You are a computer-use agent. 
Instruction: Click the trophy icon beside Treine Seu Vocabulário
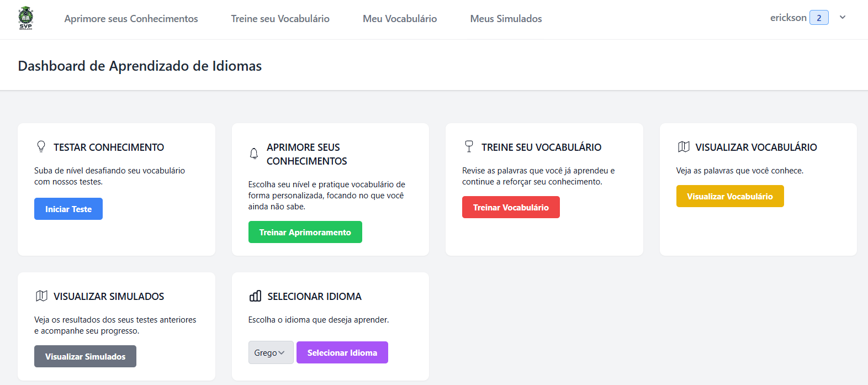pyautogui.click(x=469, y=146)
